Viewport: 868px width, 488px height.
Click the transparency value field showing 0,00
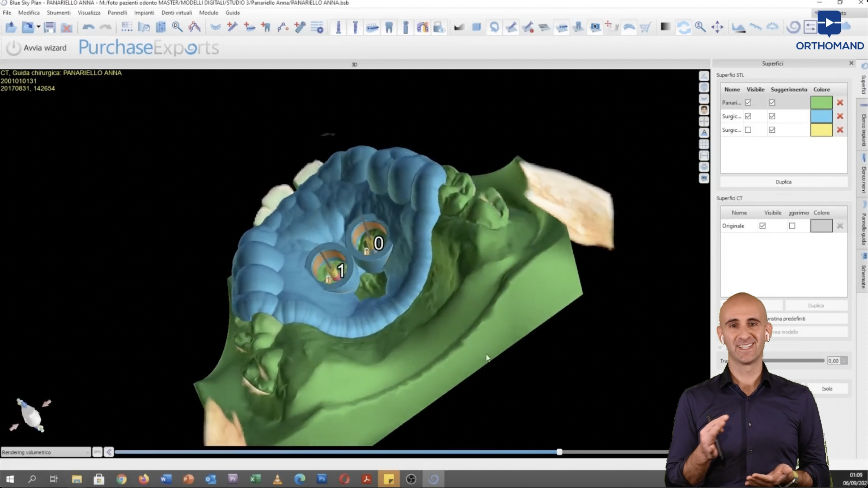click(x=833, y=361)
